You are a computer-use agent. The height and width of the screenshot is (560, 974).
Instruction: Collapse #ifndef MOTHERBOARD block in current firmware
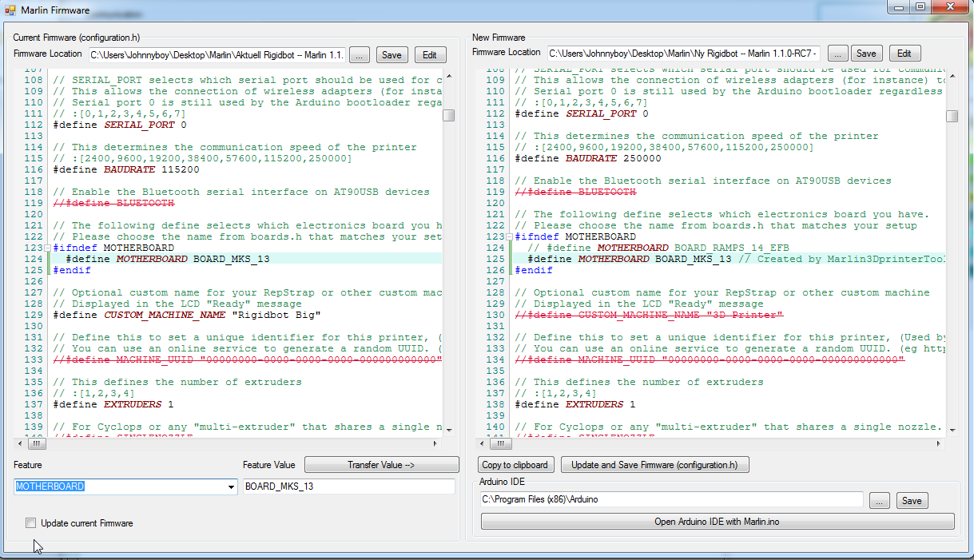48,248
